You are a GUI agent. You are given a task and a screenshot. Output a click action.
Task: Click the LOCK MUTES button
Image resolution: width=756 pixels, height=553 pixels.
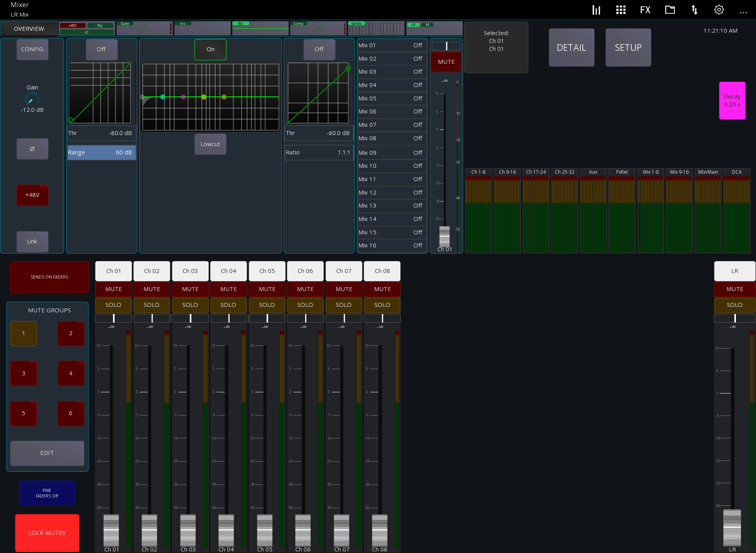click(x=47, y=533)
